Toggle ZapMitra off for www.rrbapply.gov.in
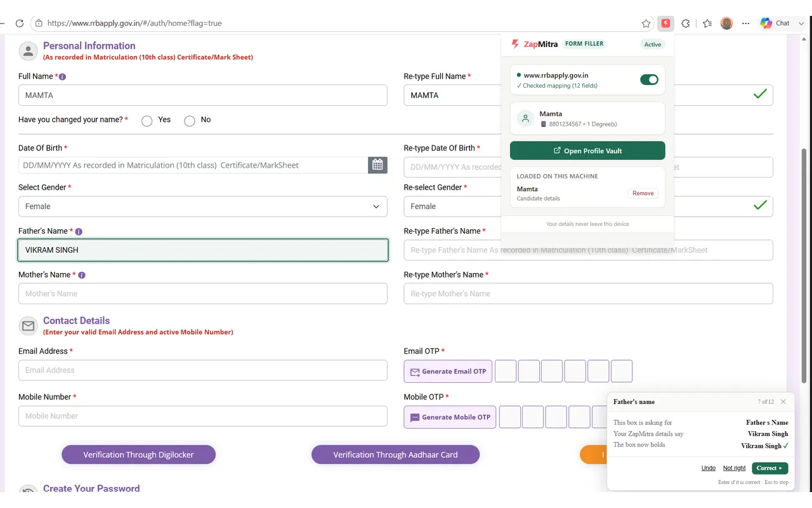 [x=649, y=80]
